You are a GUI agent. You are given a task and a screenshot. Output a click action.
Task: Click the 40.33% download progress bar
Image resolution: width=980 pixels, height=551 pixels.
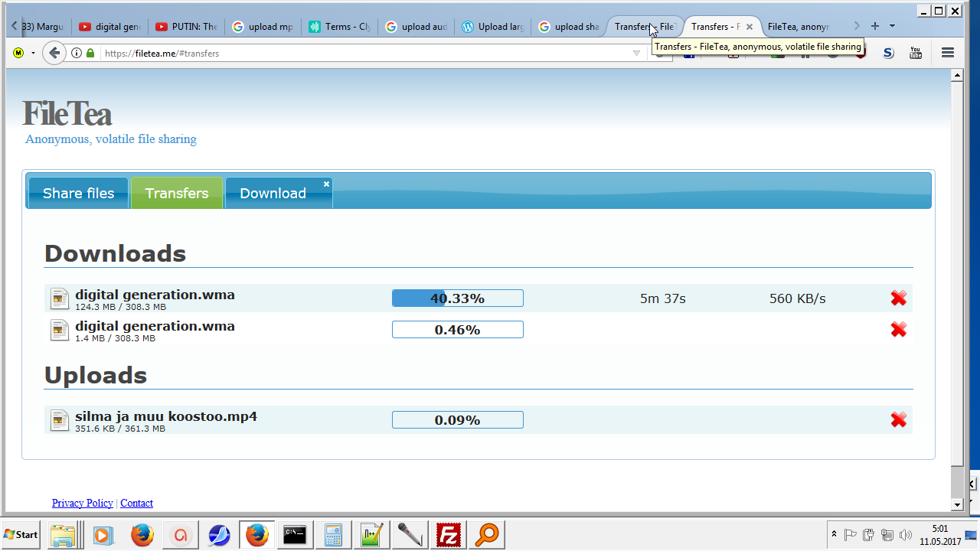(x=458, y=298)
